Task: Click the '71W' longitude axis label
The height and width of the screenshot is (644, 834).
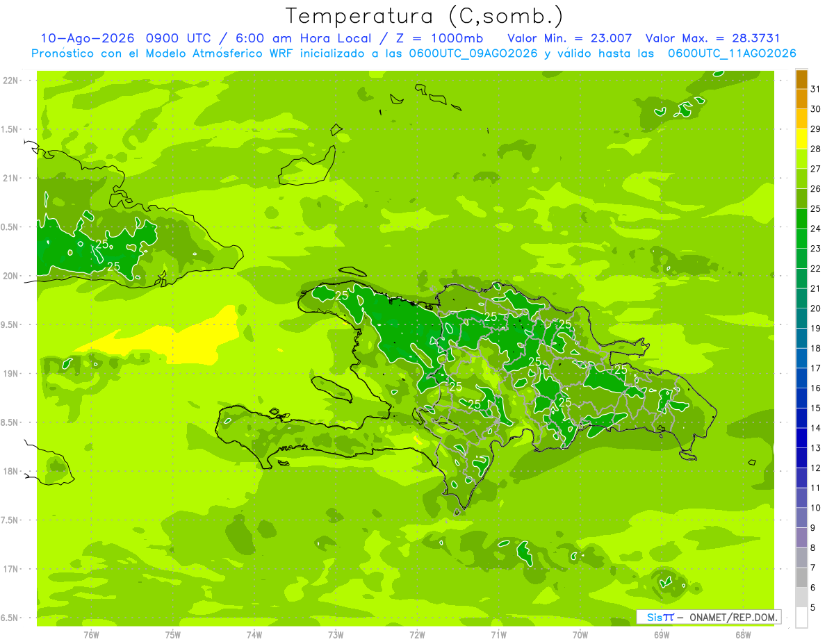Action: point(498,635)
